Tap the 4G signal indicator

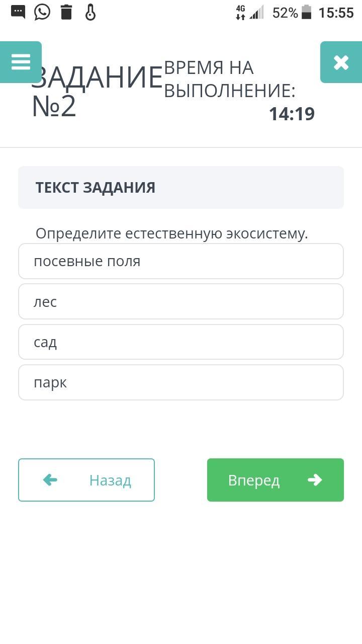pyautogui.click(x=241, y=12)
